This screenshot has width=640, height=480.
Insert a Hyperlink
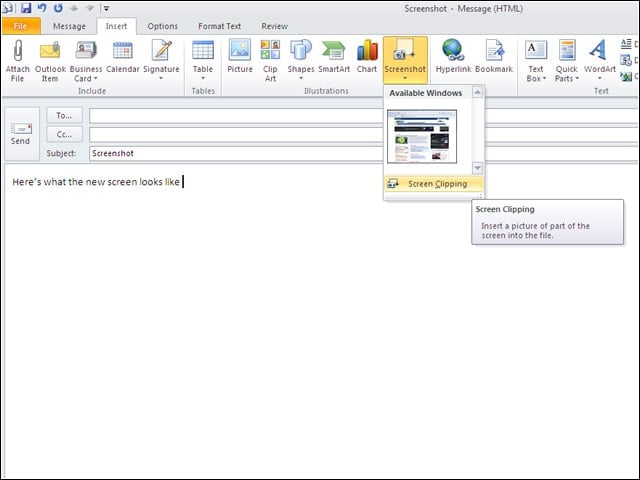pyautogui.click(x=453, y=57)
